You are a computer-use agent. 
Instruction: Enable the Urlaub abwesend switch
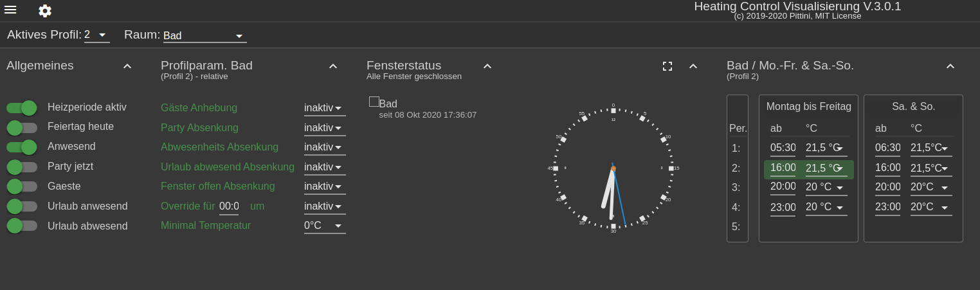click(22, 226)
